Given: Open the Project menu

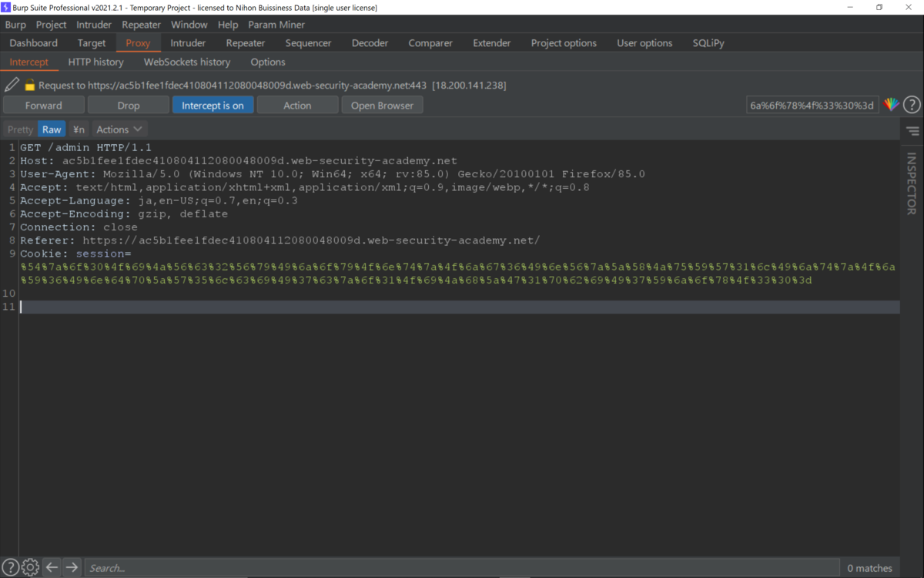Looking at the screenshot, I should click(x=52, y=25).
